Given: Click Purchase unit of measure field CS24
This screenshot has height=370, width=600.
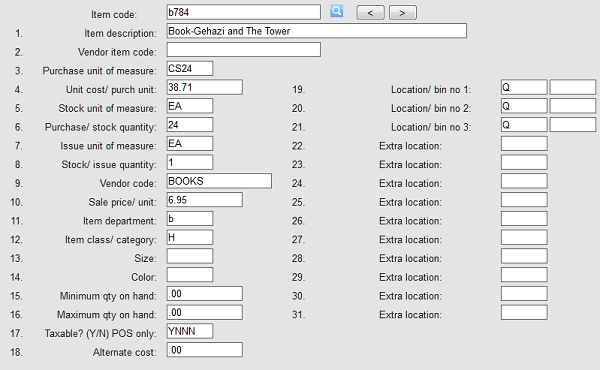Looking at the screenshot, I should pyautogui.click(x=190, y=68).
